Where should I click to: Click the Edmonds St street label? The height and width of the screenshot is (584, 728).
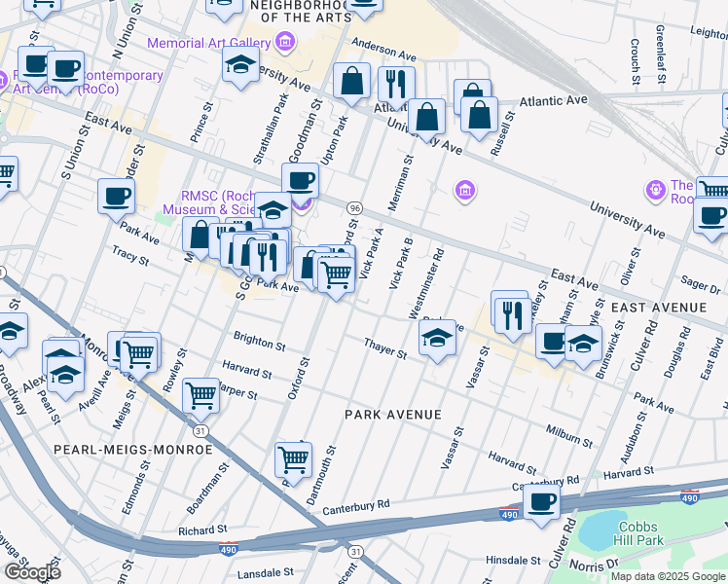pos(136,487)
